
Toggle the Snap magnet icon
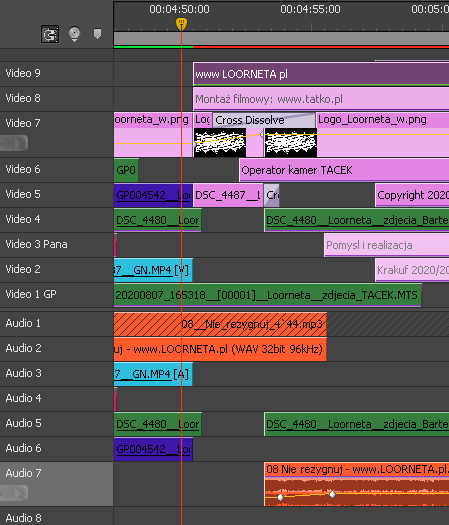50,34
